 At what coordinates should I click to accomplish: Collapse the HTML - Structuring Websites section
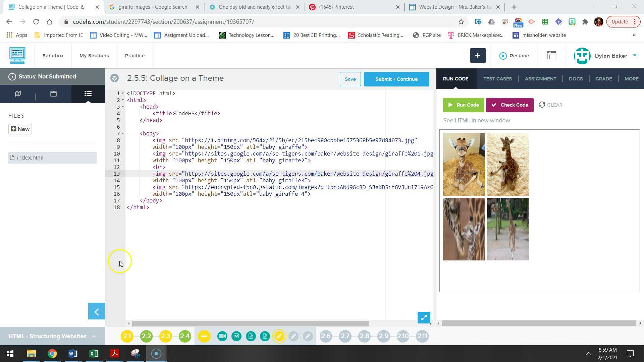coord(94,336)
